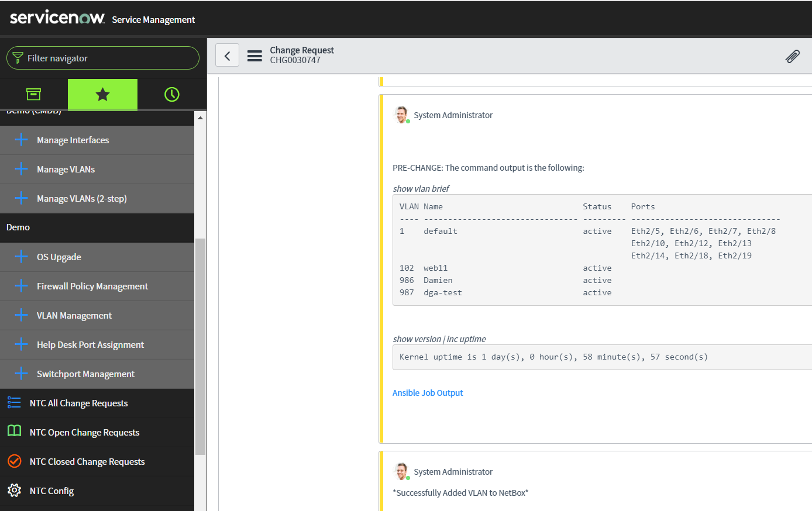Click VLAN row 987 dga-test
The image size is (812, 511).
[x=505, y=292]
